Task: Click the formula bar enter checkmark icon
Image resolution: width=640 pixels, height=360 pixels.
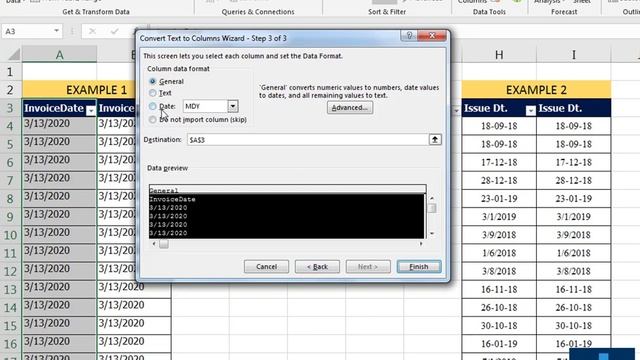Action: [x=115, y=31]
